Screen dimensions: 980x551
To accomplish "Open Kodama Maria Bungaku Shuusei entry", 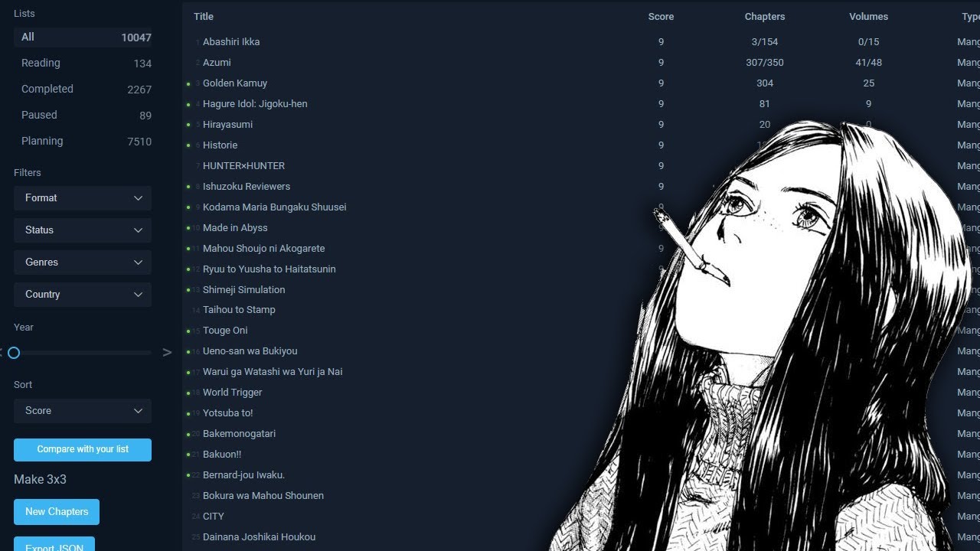I will click(275, 207).
